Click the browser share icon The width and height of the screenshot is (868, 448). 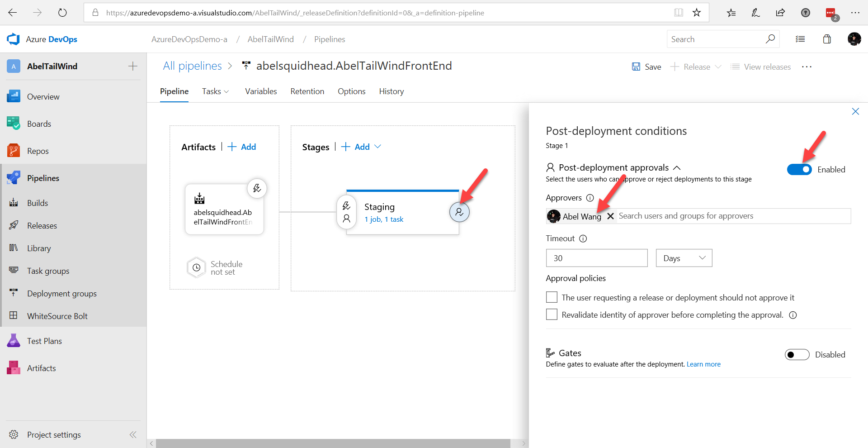(780, 13)
